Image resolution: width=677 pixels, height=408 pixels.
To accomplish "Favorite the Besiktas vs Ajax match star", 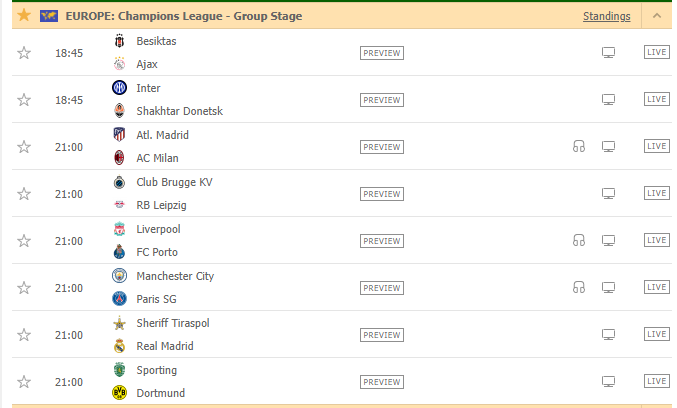I will click(24, 53).
